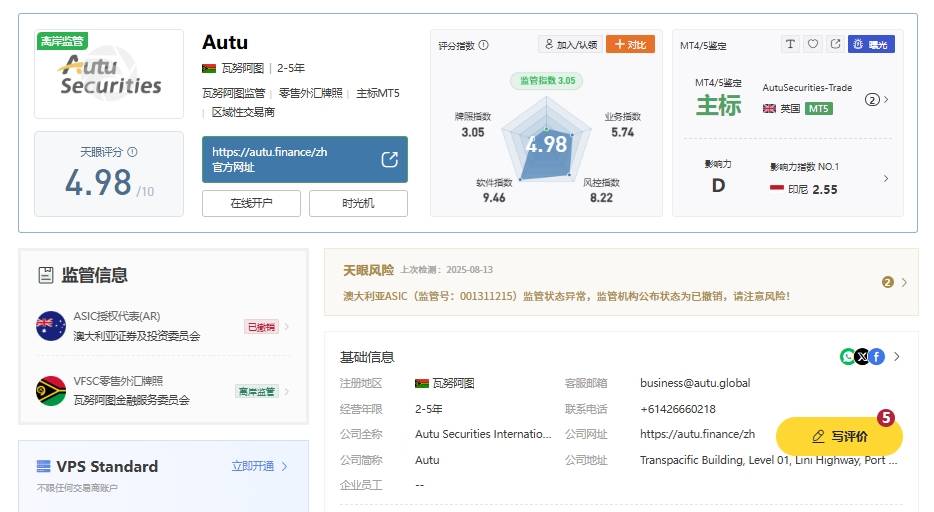This screenshot has width=934, height=512.
Task: Click the 监管指数 3.05 pill
Action: tap(547, 80)
